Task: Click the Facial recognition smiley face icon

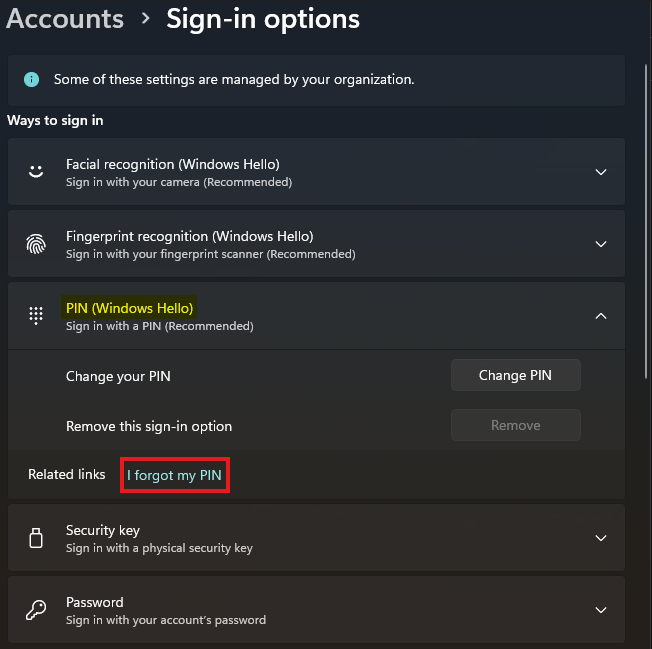Action: [36, 171]
